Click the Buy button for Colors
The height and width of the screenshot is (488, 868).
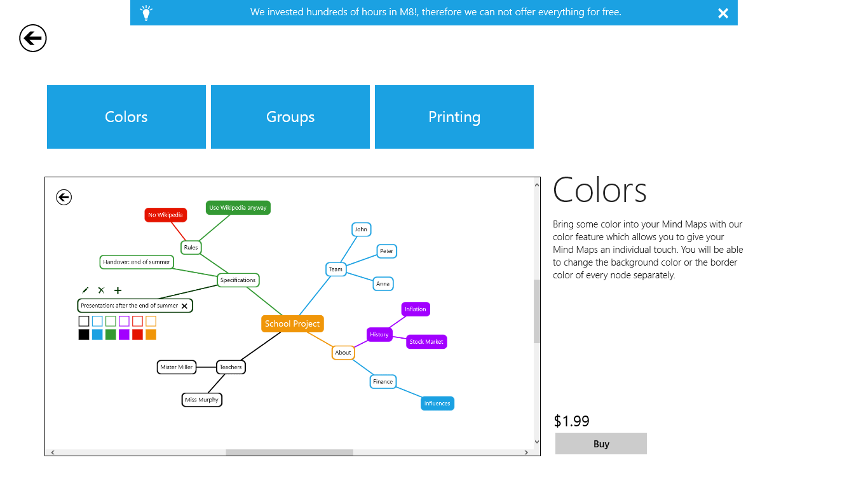tap(600, 443)
